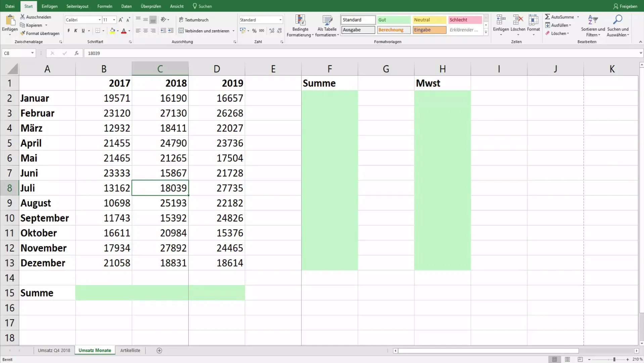Viewport: 644px width, 363px height.
Task: Click the Einfügen paste clipboard icon
Action: click(10, 20)
